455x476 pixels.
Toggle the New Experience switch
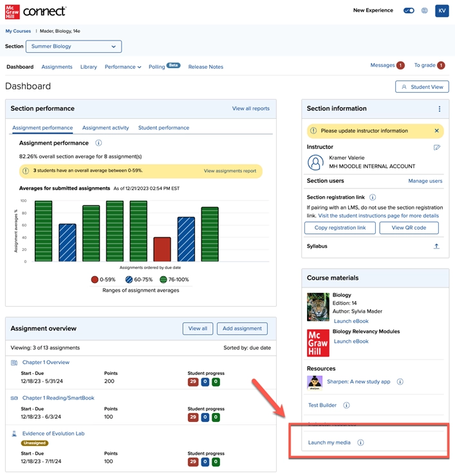click(x=409, y=11)
